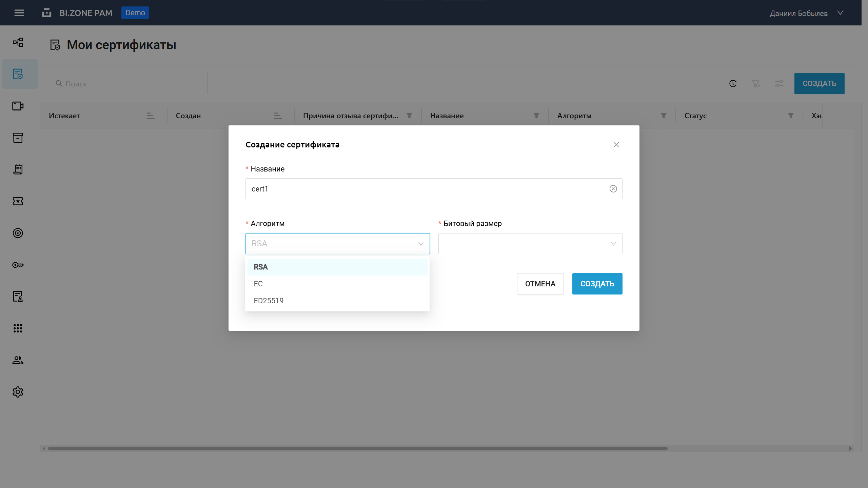Click the key icon in the sidebar
Image resolution: width=868 pixels, height=488 pixels.
click(18, 265)
